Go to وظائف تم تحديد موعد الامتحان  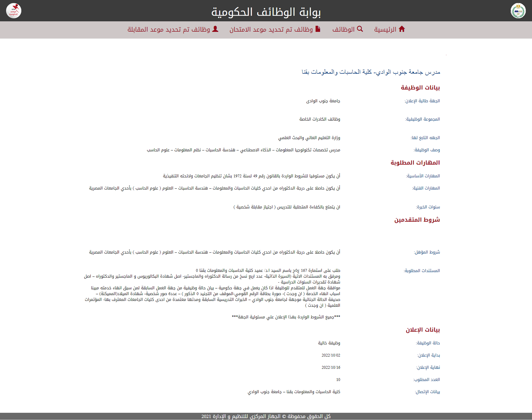(271, 30)
